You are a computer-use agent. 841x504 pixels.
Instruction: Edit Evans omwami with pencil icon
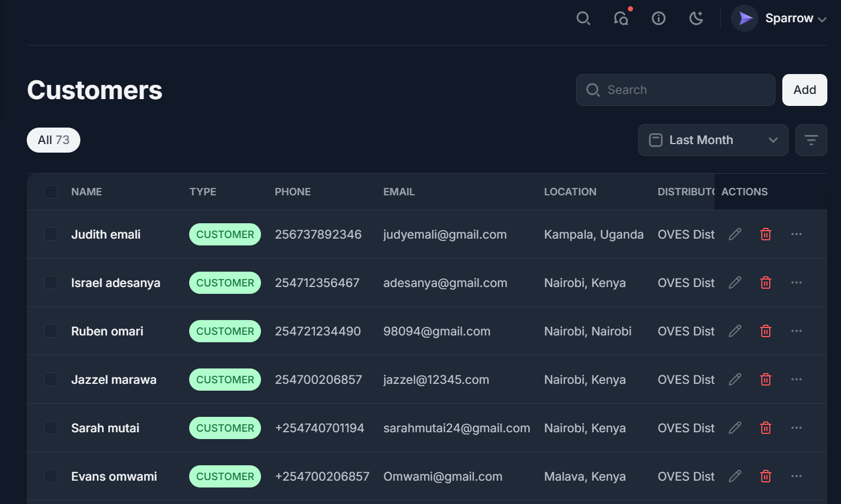pyautogui.click(x=735, y=476)
